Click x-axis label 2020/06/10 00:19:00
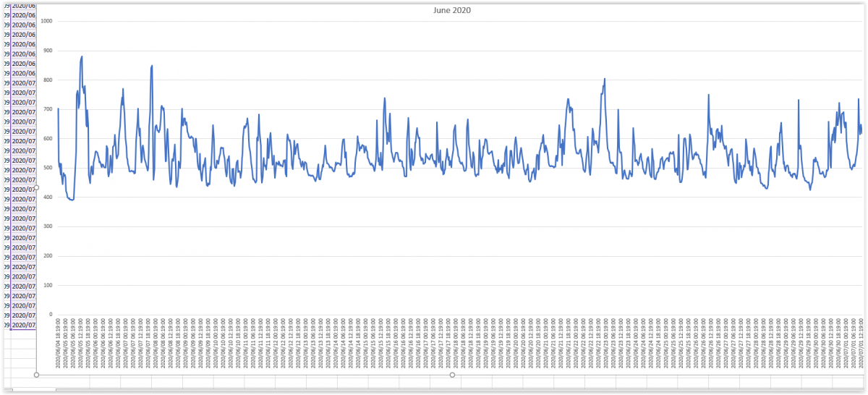 [216, 344]
